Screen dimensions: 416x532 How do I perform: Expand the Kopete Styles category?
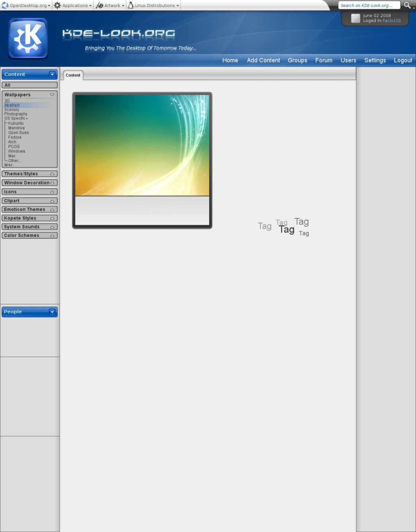(30, 218)
